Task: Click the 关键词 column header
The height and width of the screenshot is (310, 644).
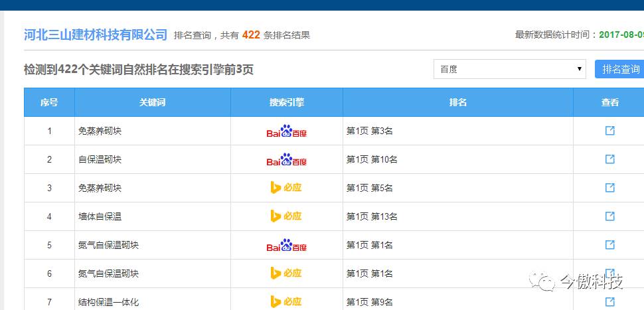Action: point(152,102)
